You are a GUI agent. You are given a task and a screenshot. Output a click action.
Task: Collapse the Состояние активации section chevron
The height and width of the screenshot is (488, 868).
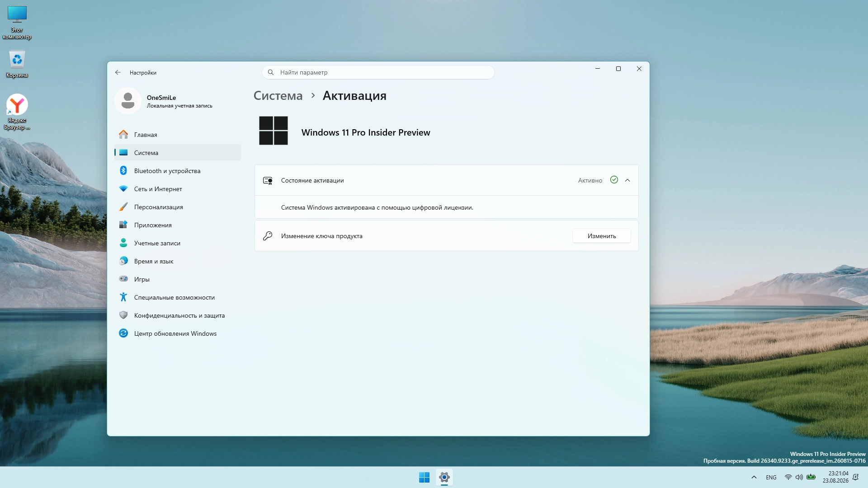click(x=627, y=180)
